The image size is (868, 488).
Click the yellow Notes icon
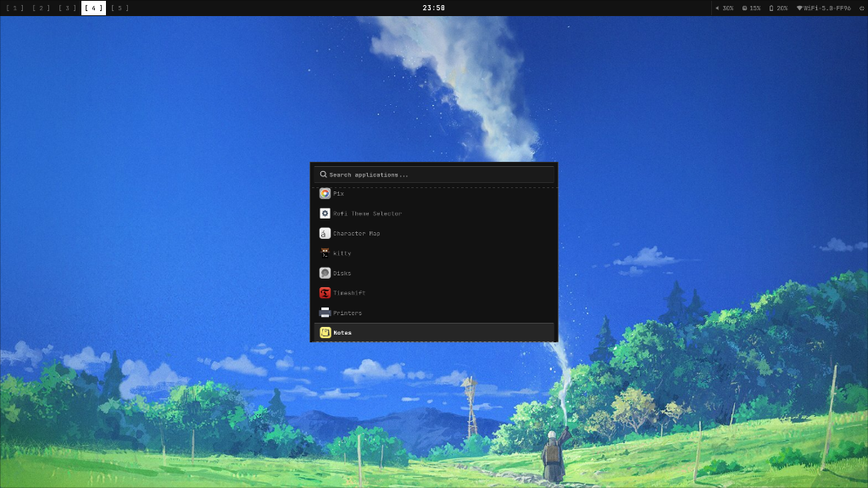coord(325,332)
